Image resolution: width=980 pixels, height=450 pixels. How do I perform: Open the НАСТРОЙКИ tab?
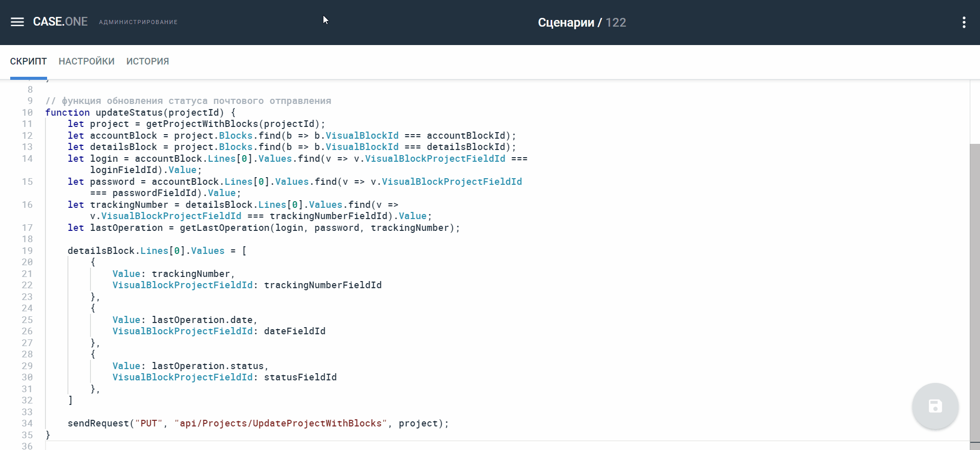[x=86, y=61]
